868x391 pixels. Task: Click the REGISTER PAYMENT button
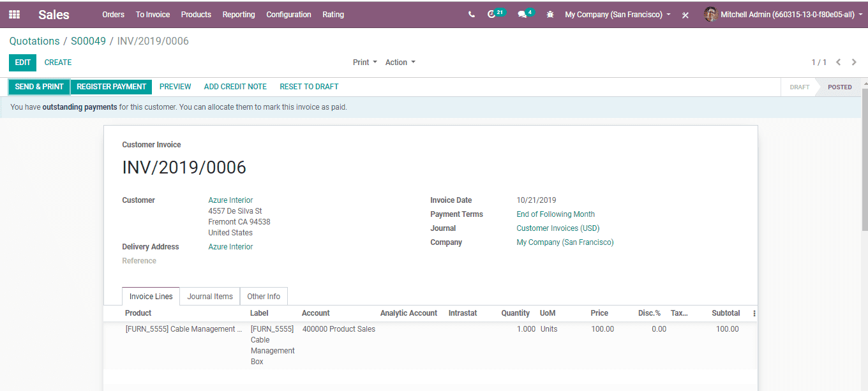(x=111, y=86)
